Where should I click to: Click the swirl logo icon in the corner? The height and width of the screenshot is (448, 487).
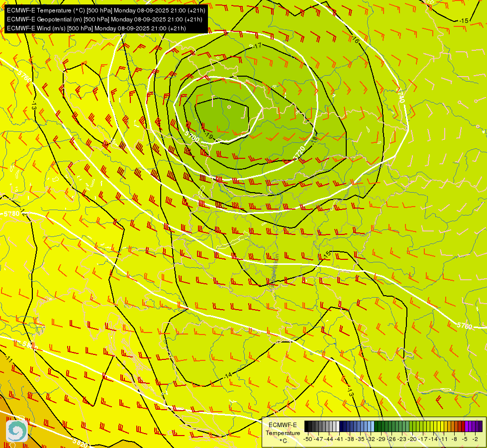pyautogui.click(x=17, y=431)
